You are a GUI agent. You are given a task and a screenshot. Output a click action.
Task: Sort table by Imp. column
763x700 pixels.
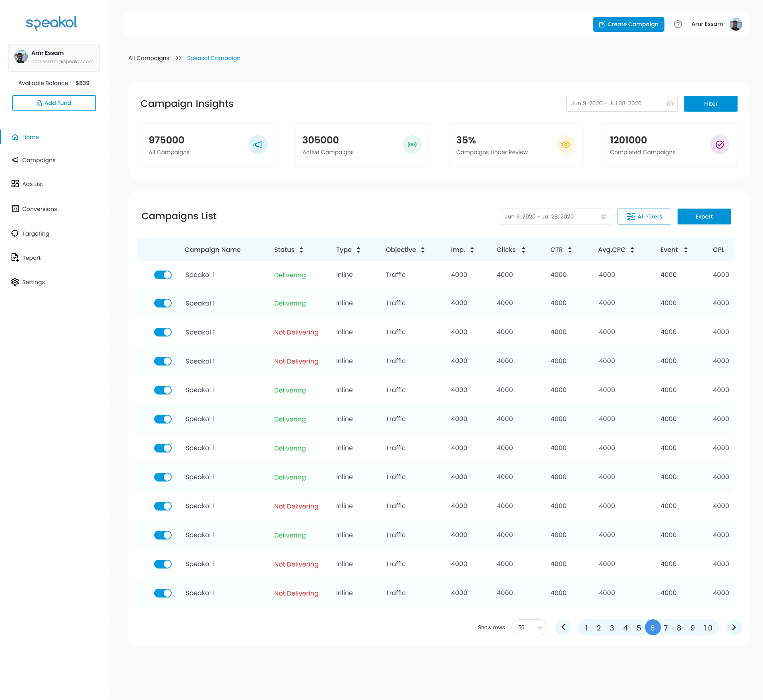click(472, 250)
